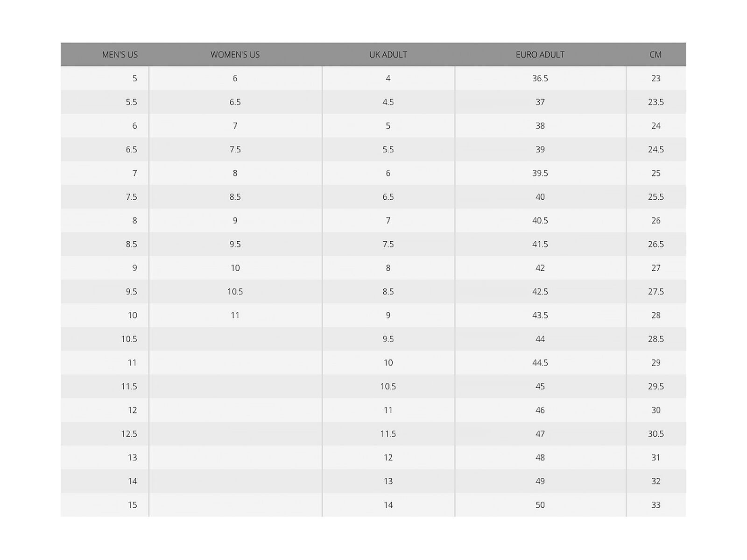
Task: Click the UK ADULT column header
Action: (388, 55)
